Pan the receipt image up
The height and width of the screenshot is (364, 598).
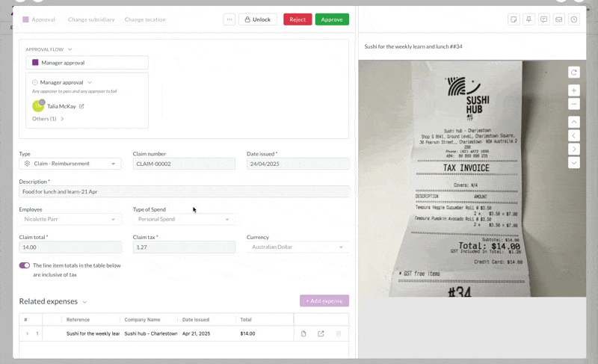click(x=574, y=122)
